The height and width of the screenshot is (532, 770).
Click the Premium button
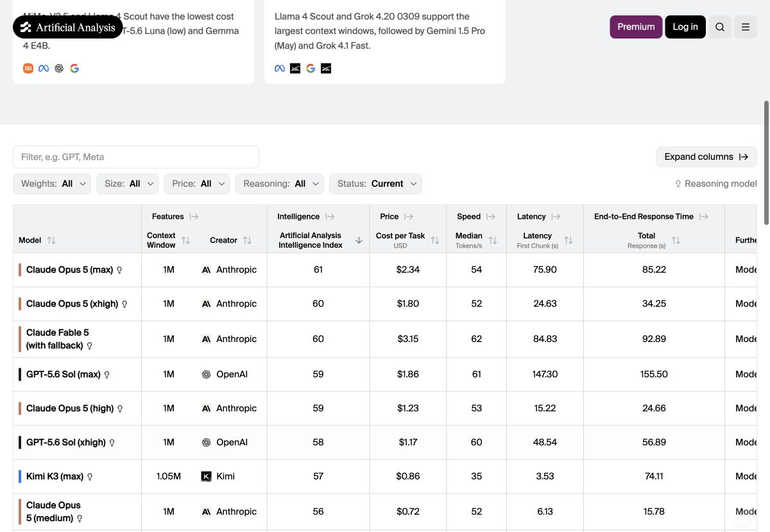(x=636, y=27)
